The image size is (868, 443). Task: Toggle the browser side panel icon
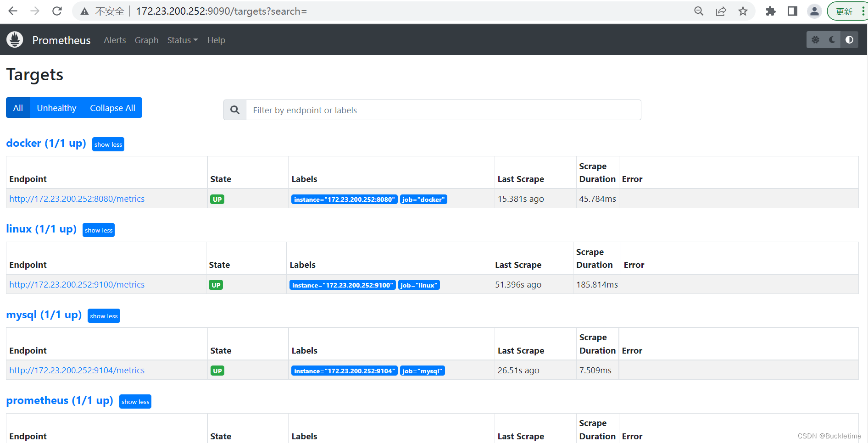792,11
